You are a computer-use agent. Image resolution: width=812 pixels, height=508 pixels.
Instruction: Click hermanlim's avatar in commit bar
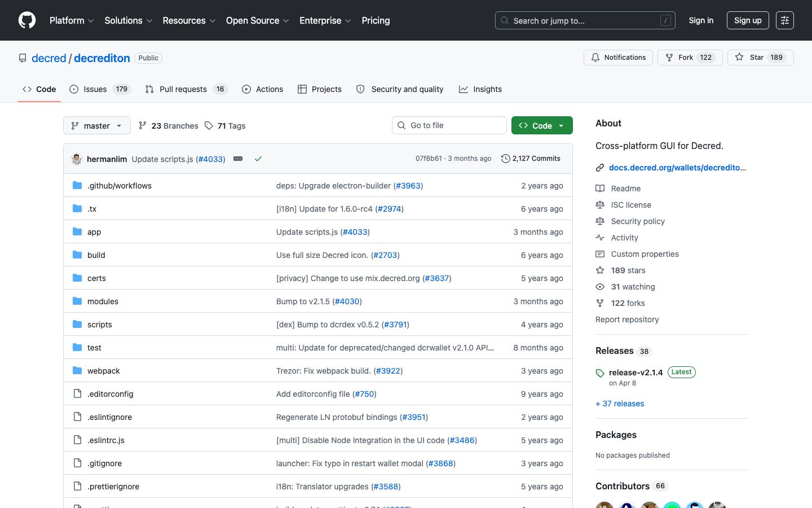pyautogui.click(x=77, y=159)
